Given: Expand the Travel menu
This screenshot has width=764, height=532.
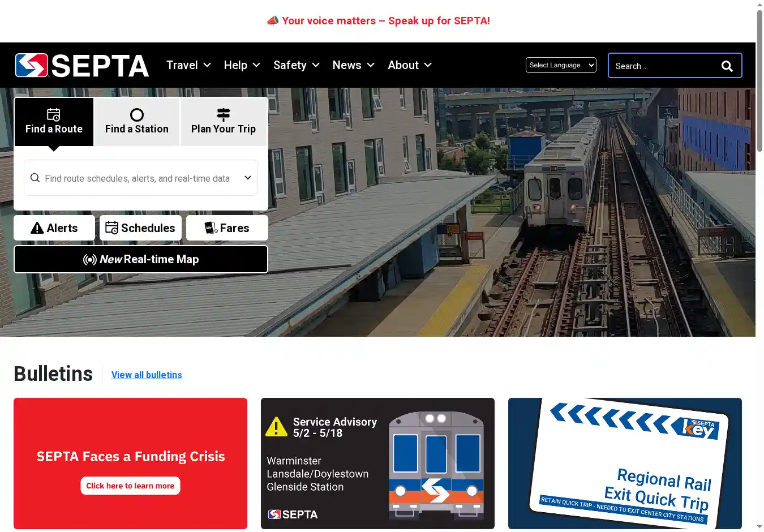Looking at the screenshot, I should coord(188,65).
